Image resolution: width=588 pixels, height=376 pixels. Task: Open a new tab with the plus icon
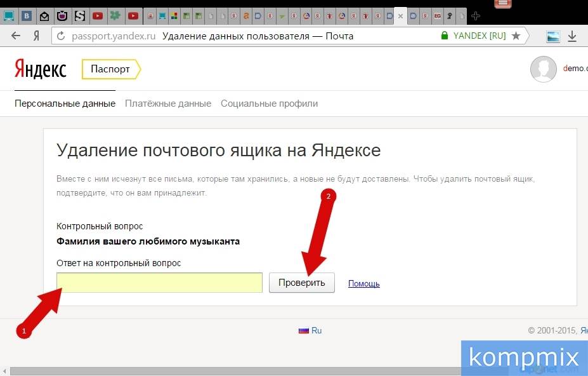pos(476,16)
